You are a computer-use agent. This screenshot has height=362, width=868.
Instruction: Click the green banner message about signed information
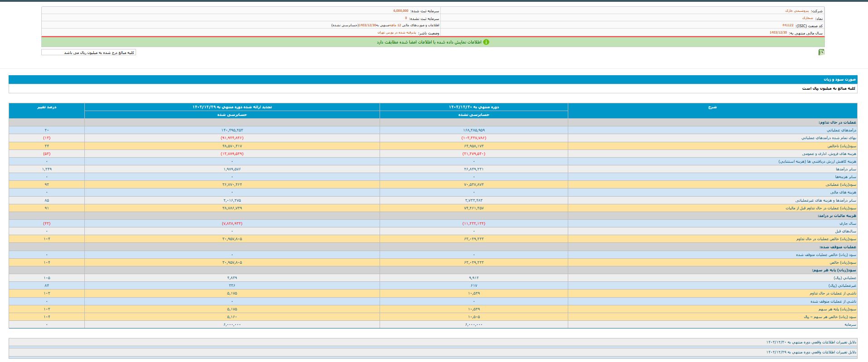point(429,42)
